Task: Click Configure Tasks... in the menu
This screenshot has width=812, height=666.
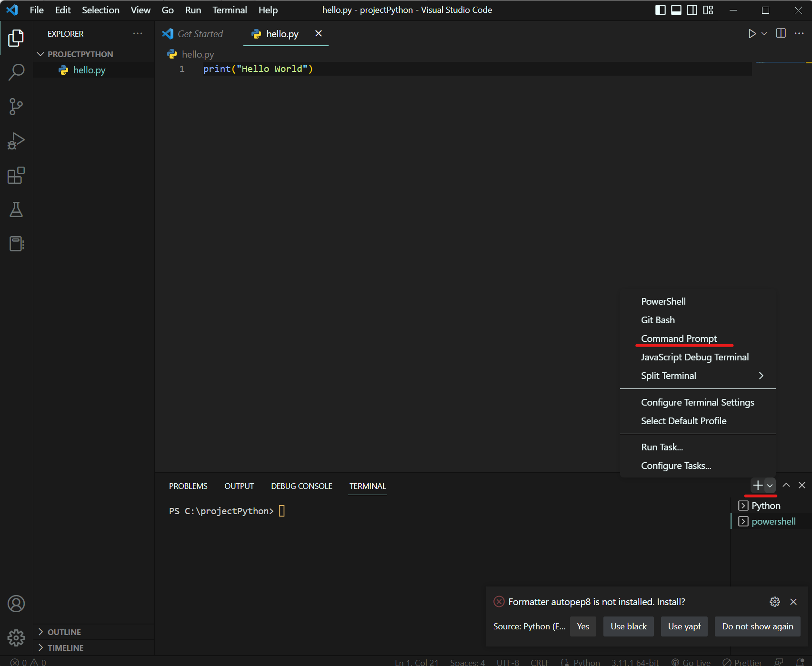Action: pos(698,466)
